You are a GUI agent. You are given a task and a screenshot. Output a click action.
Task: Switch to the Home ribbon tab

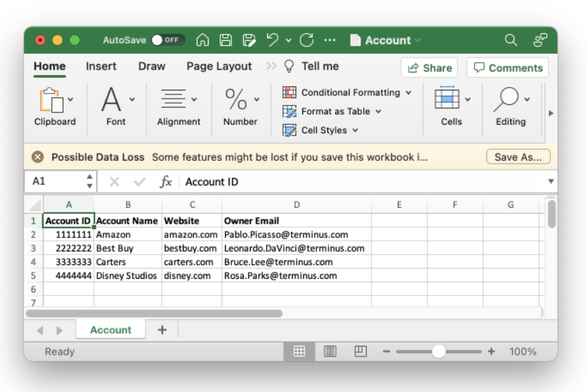point(50,66)
